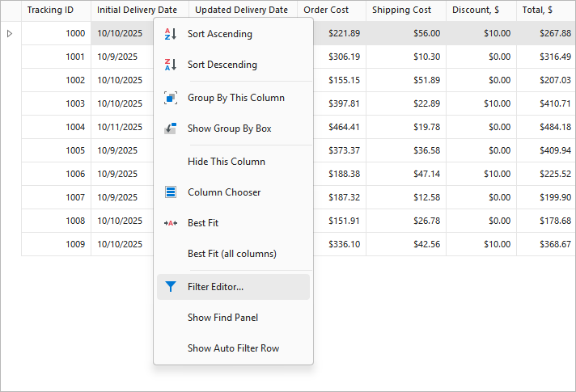Click the Sort Descending Z-A icon
Screen dimensions: 576x392
(171, 65)
